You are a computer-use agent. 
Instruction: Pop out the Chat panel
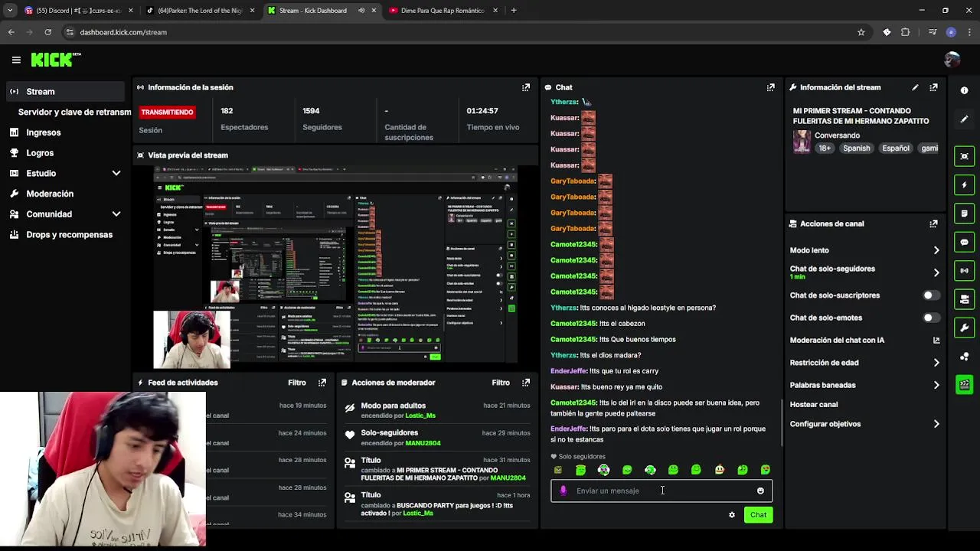coord(771,87)
